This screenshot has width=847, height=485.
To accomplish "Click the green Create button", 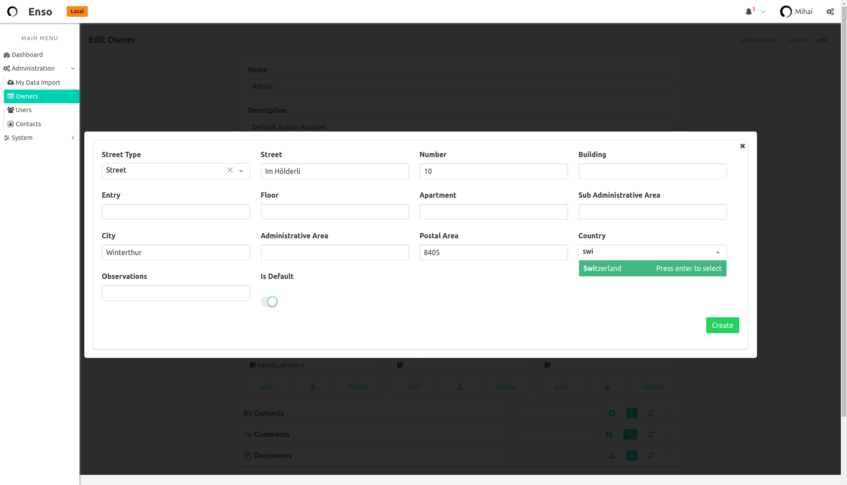I will click(722, 325).
